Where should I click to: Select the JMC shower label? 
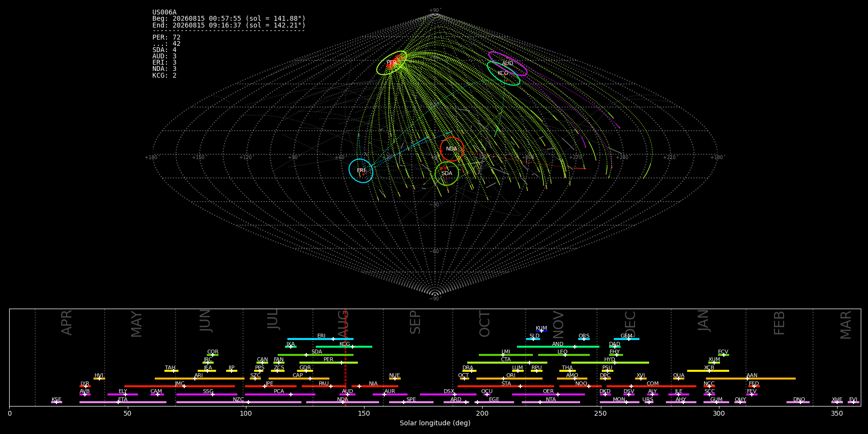point(179,384)
